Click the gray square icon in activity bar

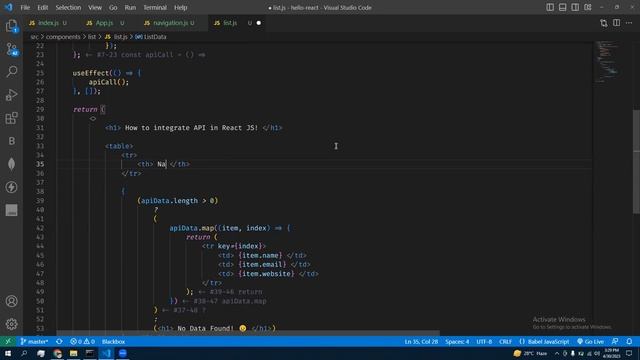(x=11, y=210)
